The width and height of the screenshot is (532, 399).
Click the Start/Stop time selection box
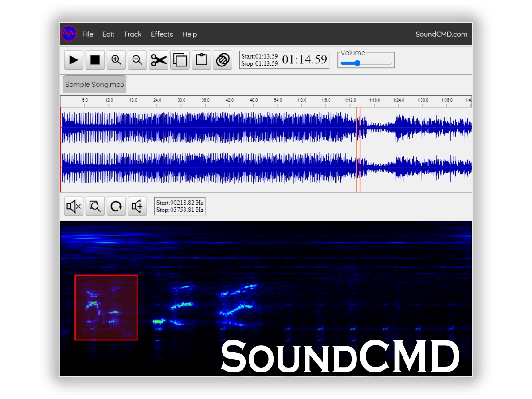click(260, 60)
